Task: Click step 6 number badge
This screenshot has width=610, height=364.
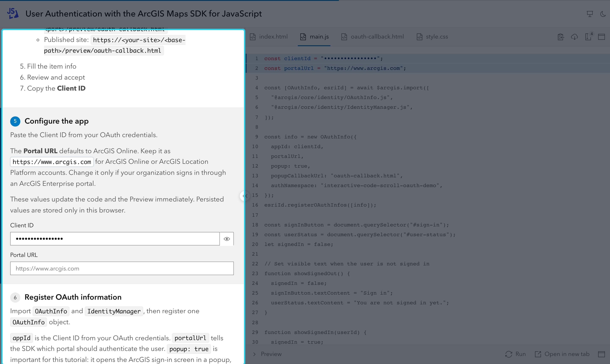Action: pyautogui.click(x=15, y=297)
